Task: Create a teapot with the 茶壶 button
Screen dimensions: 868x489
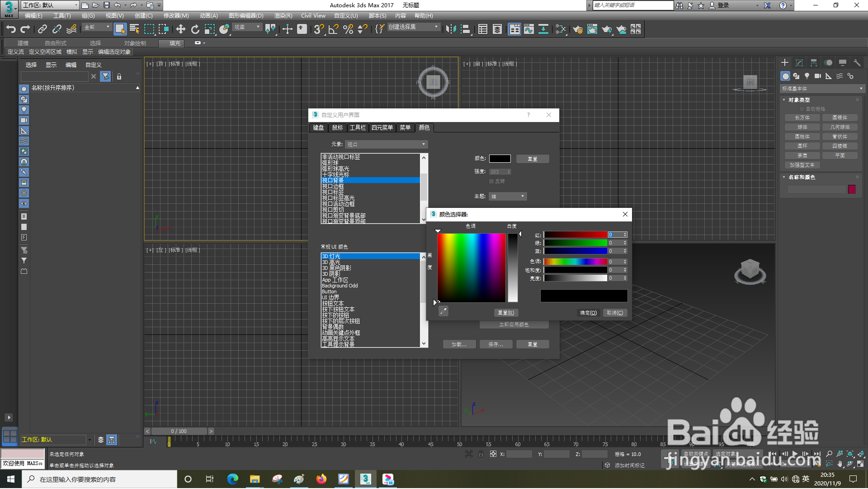Action: coord(802,155)
